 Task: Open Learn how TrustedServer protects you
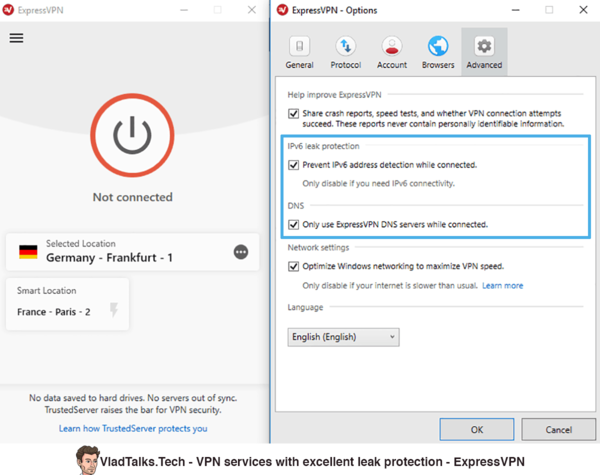point(133,428)
